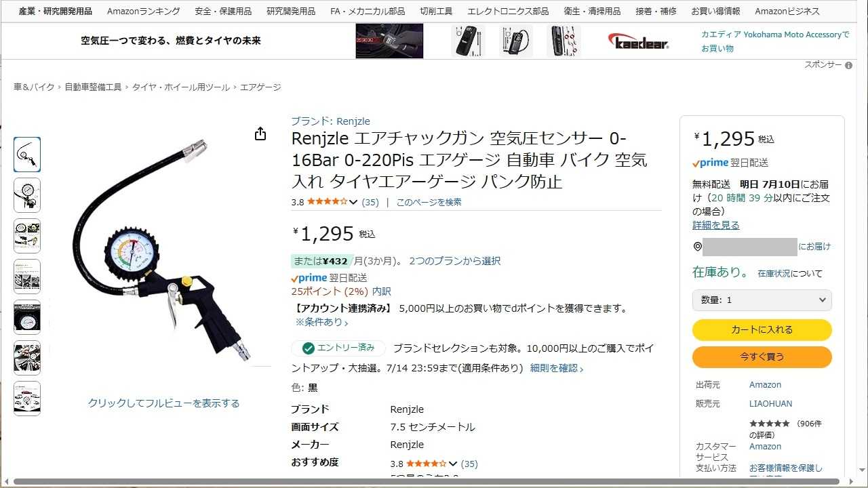Click the sponsor info icon
868x488 pixels.
(848, 65)
